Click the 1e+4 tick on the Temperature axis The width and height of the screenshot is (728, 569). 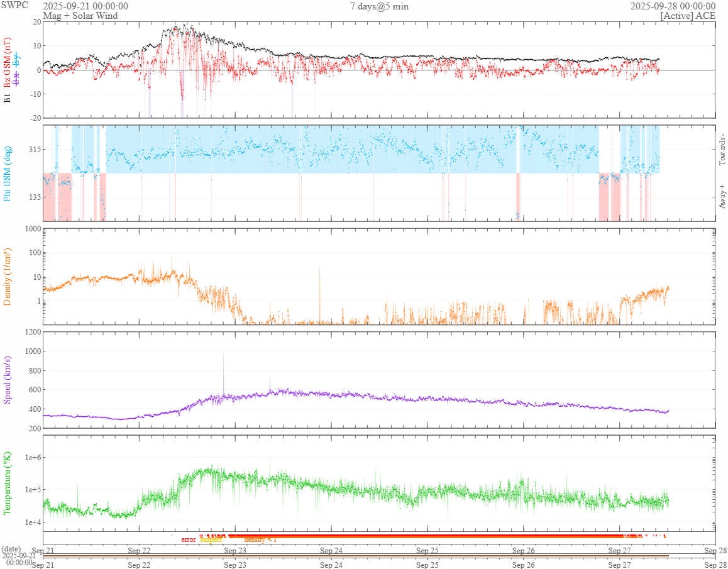coord(31,522)
